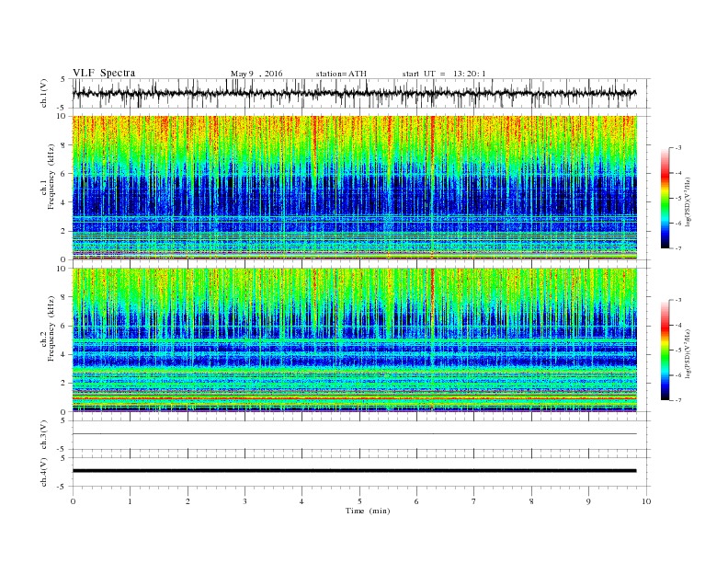Click the "8" tick on time axis

531,501
